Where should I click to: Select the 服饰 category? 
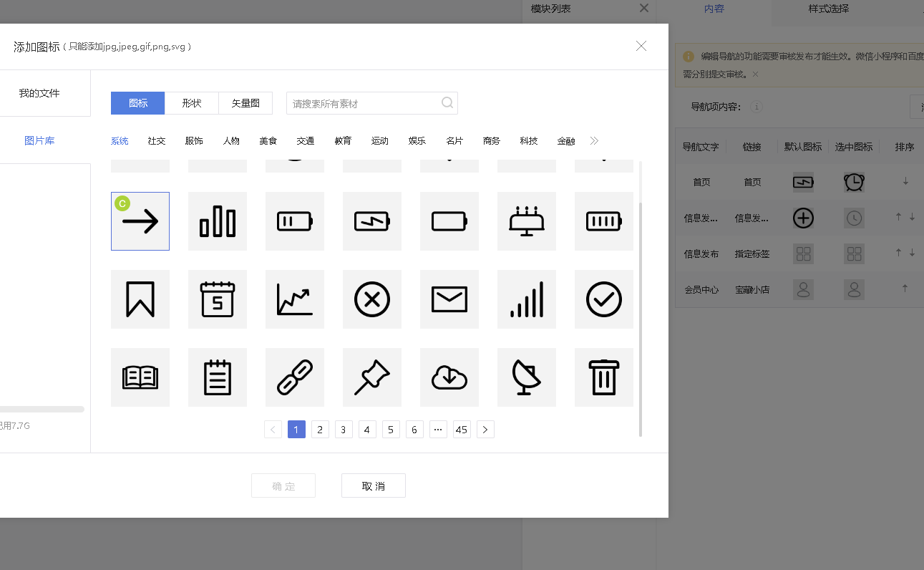click(x=194, y=141)
